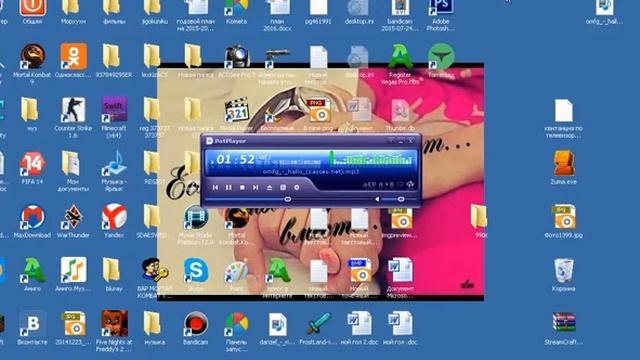Click the spectrum visualizer in PotPlayer
This screenshot has width=640, height=360.
coord(371,158)
